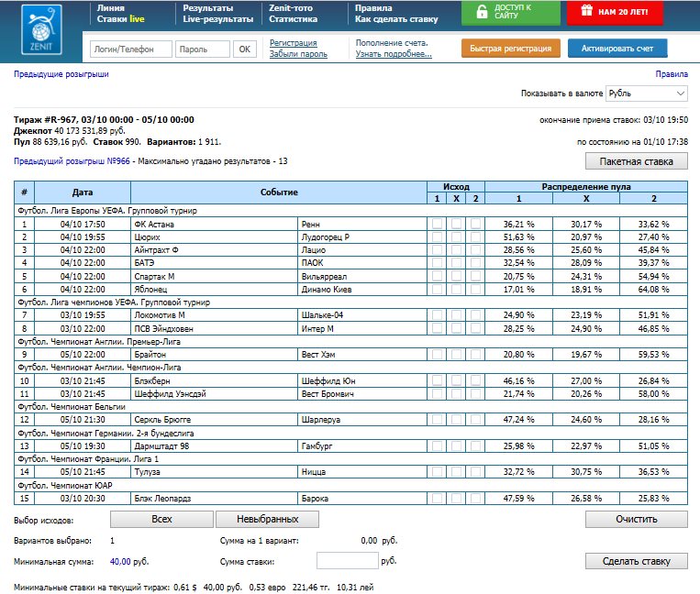Select all outcomes with the Всех button
Image resolution: width=700 pixels, height=594 pixels.
tap(161, 519)
